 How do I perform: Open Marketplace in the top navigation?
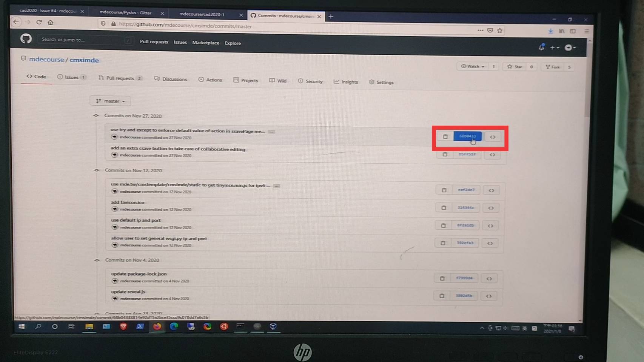click(x=206, y=43)
